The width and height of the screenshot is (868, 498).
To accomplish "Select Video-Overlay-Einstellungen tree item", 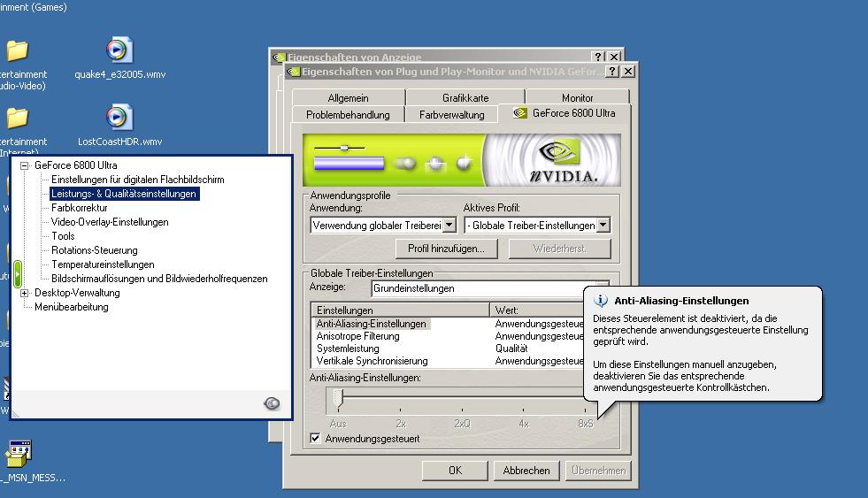I will (110, 222).
